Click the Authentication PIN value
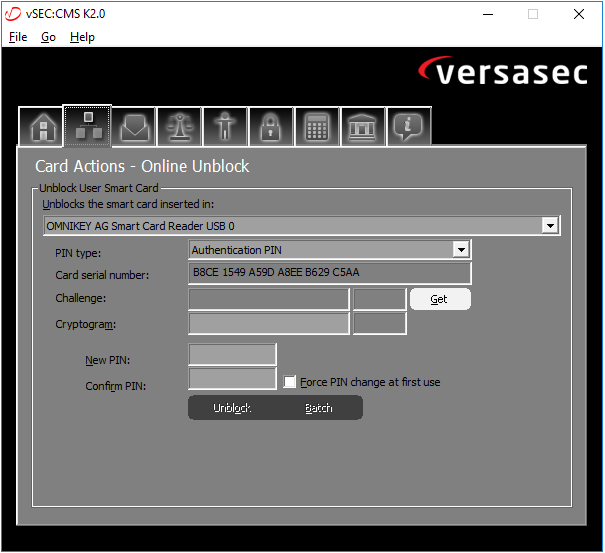Screen dimensions: 605x553 click(x=237, y=250)
